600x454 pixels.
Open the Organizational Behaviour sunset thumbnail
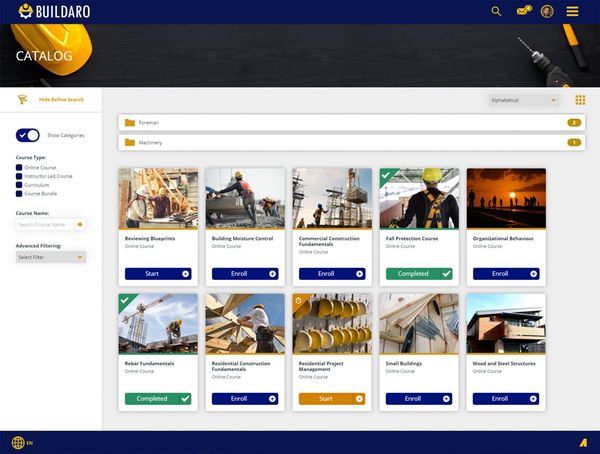pos(506,198)
